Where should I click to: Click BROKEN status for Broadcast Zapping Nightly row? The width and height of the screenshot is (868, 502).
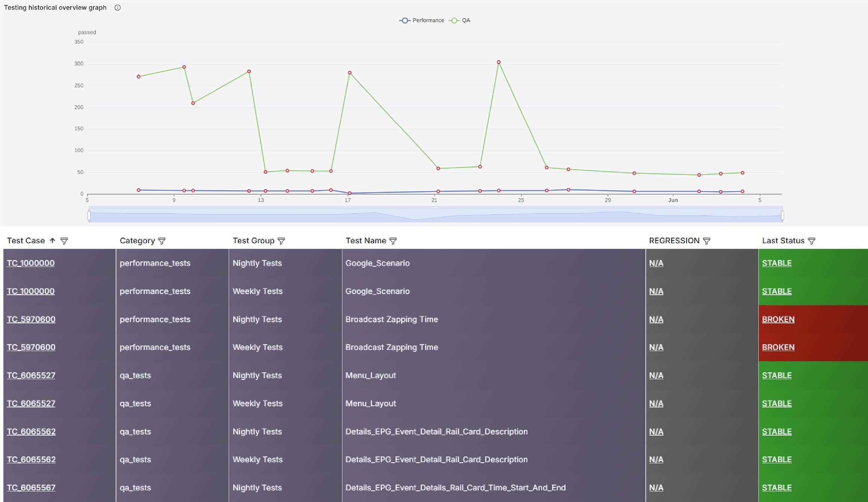[778, 320]
